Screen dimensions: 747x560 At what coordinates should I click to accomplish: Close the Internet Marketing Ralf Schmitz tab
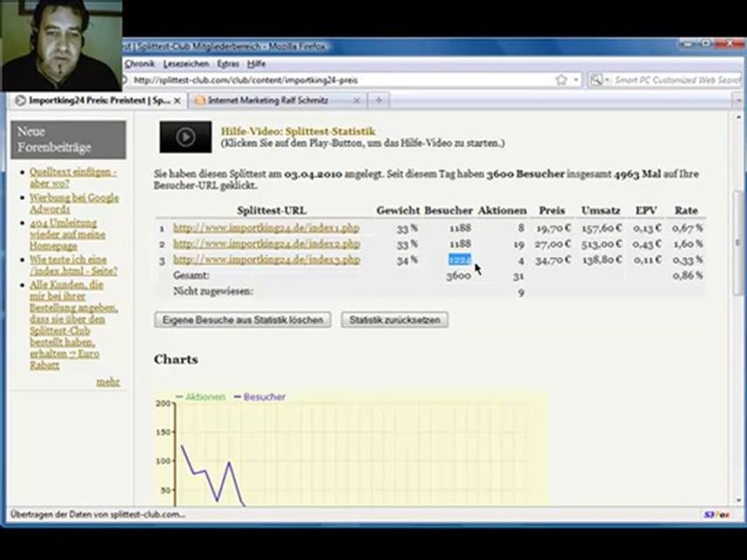coord(356,100)
